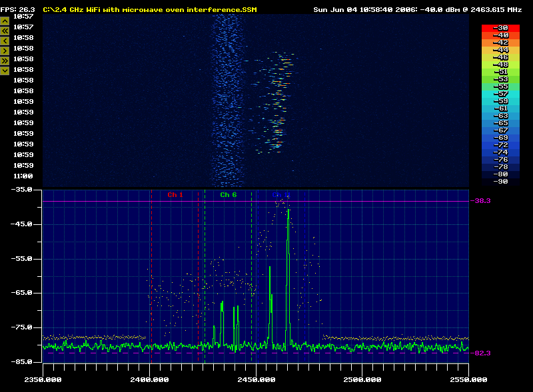
Task: Select the -90 black legend swatch
Action: point(500,182)
